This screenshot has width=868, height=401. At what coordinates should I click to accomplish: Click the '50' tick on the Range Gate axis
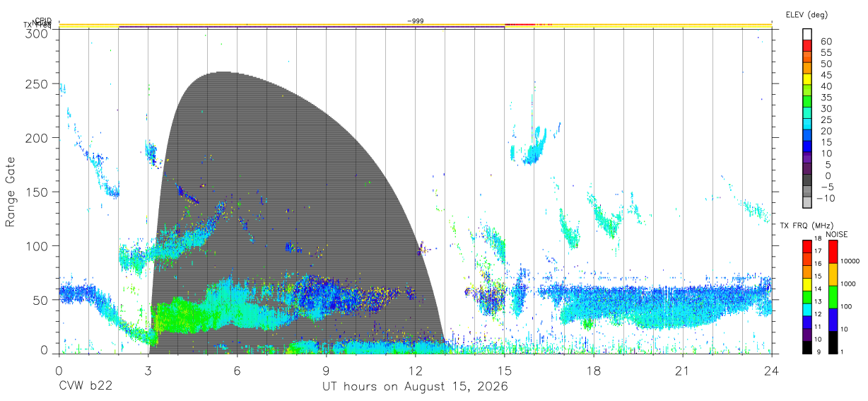tap(40, 299)
